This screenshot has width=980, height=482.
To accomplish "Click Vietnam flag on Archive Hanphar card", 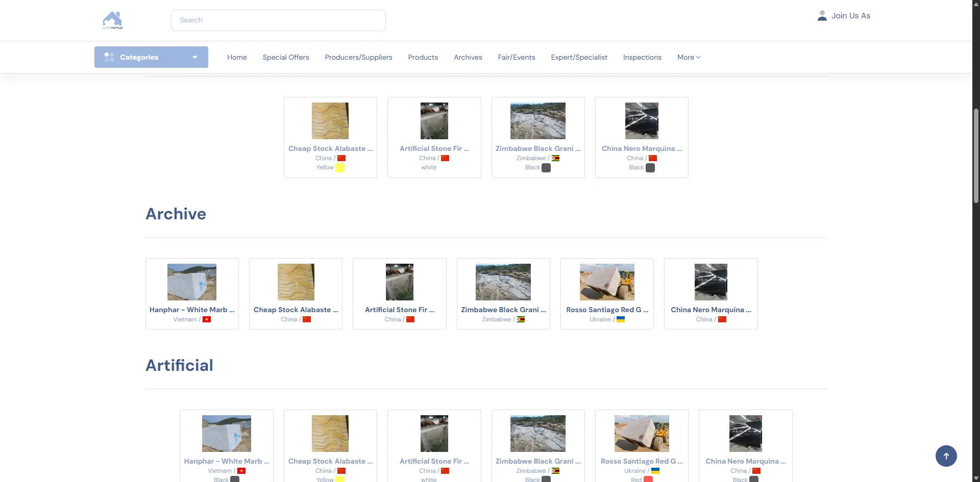I will pyautogui.click(x=207, y=320).
